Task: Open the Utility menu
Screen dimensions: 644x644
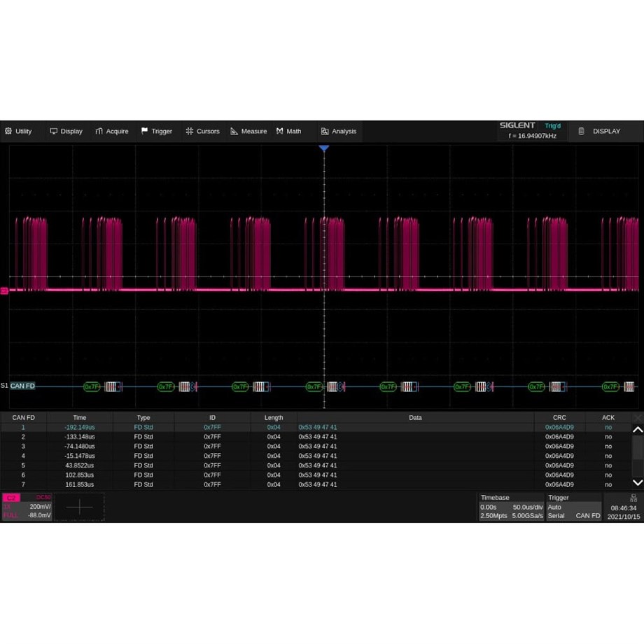Action: 19,131
